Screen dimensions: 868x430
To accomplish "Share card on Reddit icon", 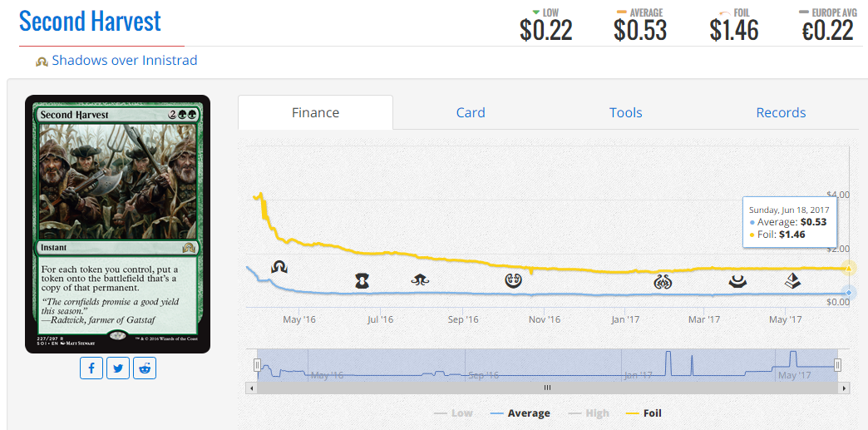I will [145, 368].
